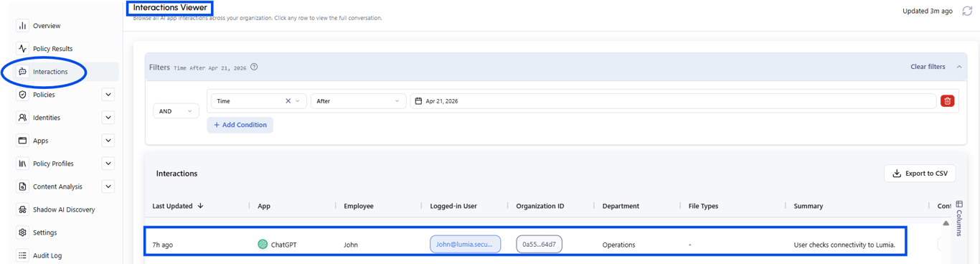Open the Columns side panel

tap(959, 219)
